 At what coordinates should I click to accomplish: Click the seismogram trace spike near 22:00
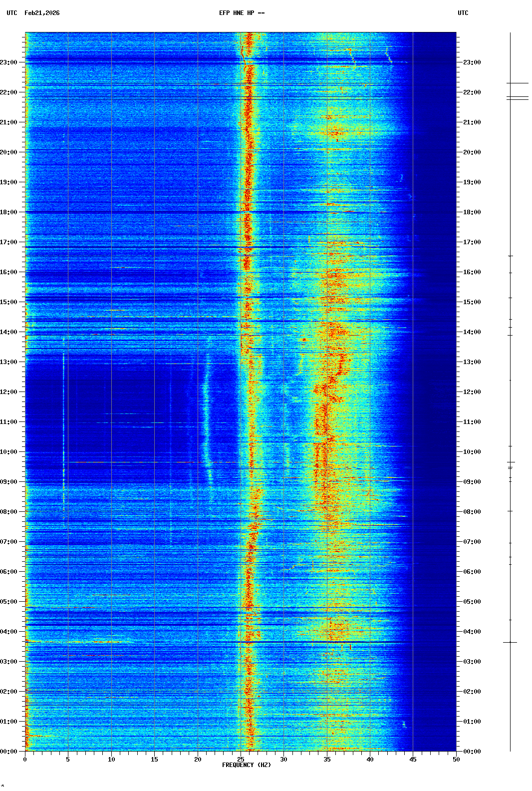[x=517, y=97]
